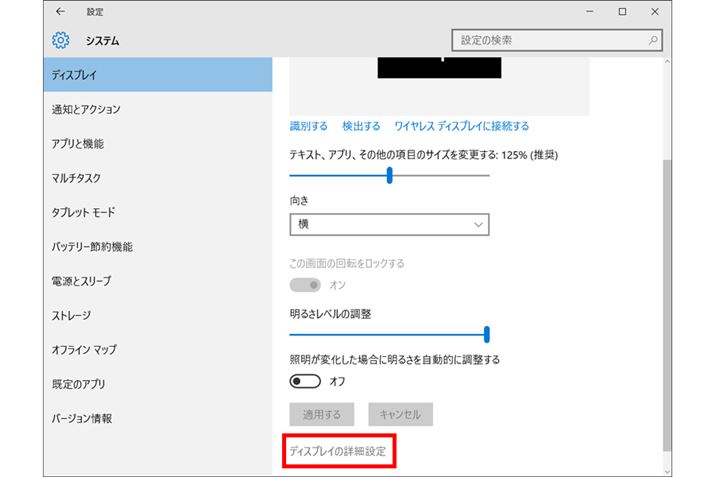This screenshot has width=715, height=477.
Task: View バージョン情報 page
Action: click(158, 419)
